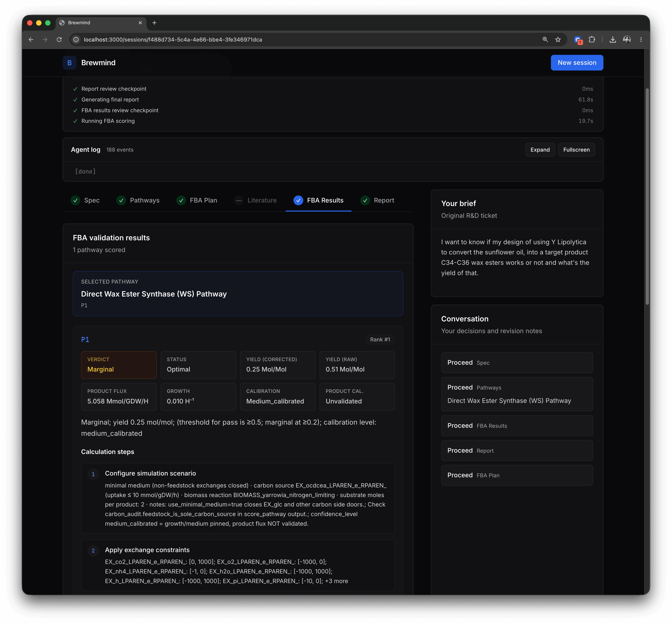This screenshot has height=624, width=672.
Task: Click Calibration Medium_calibrated card
Action: 278,397
